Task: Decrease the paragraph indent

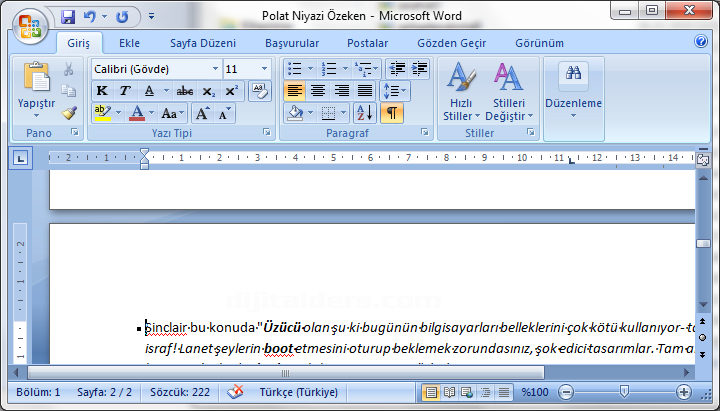Action: tap(397, 69)
